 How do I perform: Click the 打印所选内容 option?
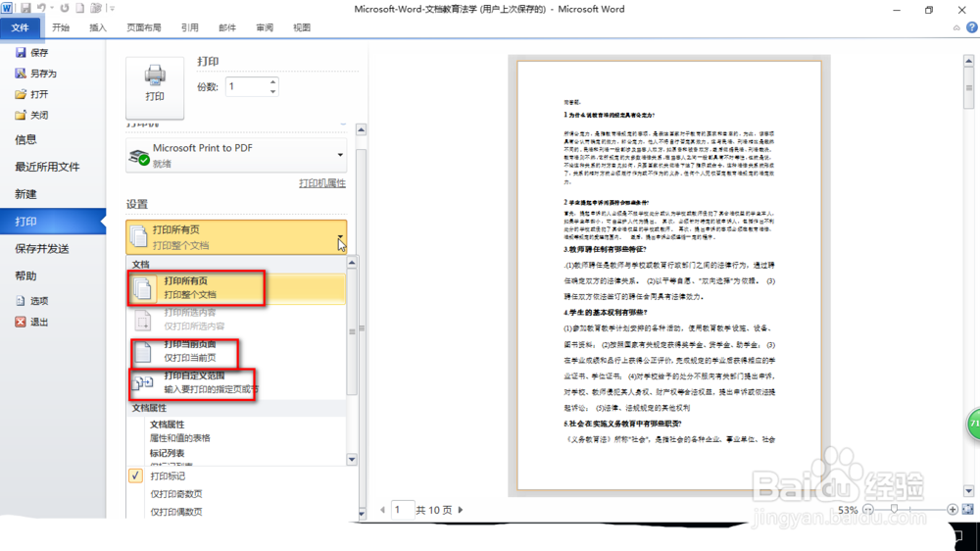[236, 320]
